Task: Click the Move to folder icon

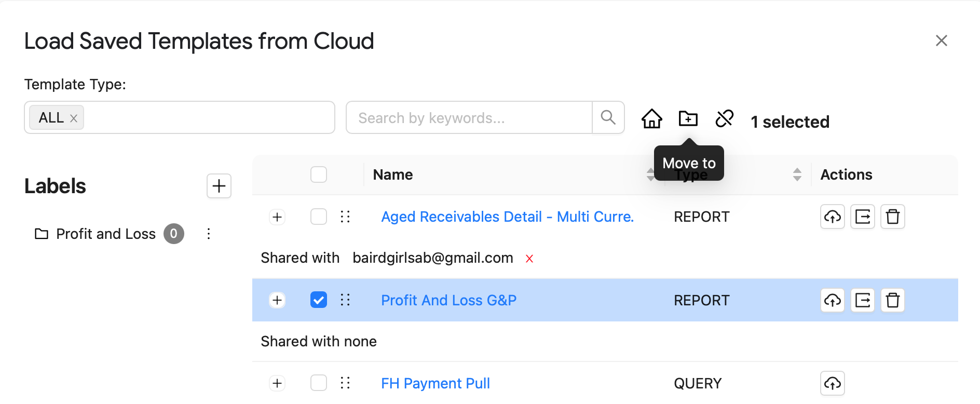Action: coord(688,118)
